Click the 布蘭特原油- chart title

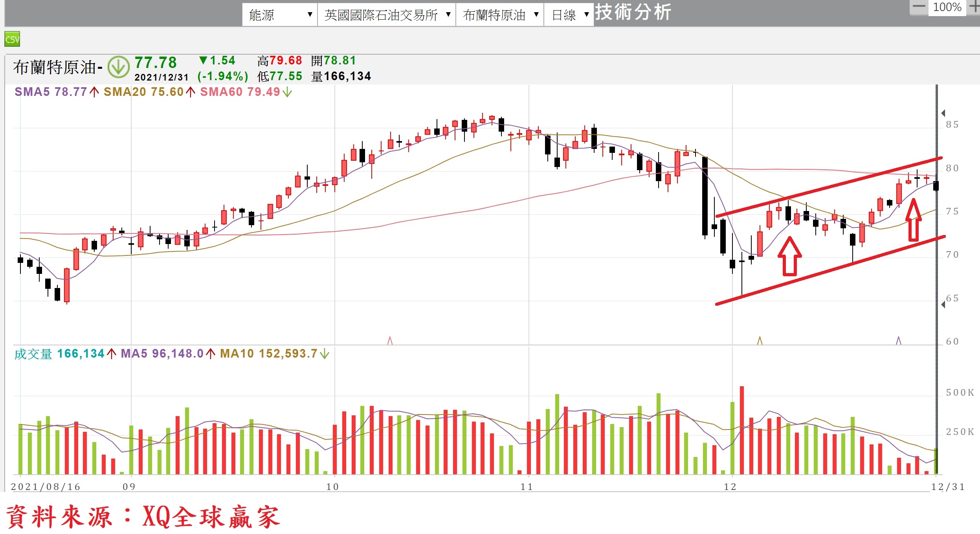pos(58,67)
